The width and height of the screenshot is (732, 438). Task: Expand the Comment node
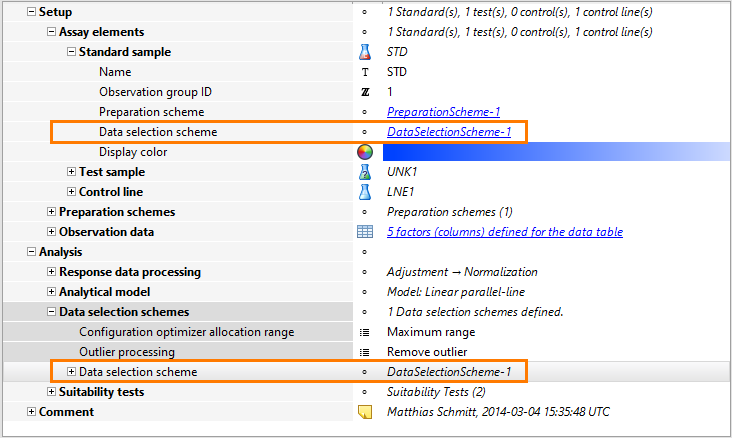[31, 412]
